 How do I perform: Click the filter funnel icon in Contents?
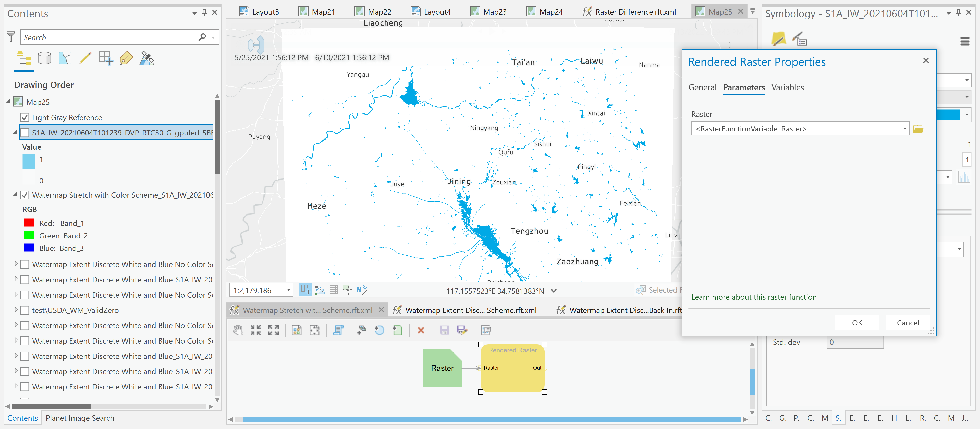(11, 37)
